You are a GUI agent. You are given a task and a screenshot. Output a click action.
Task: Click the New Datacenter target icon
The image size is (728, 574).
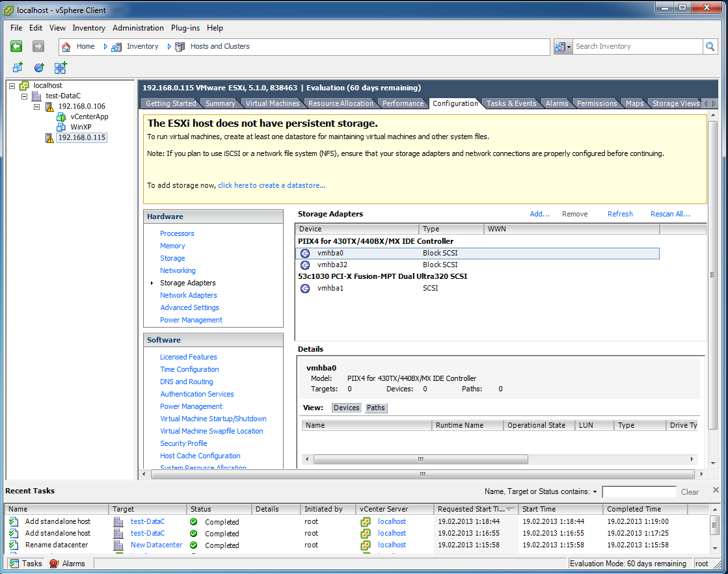(x=118, y=545)
